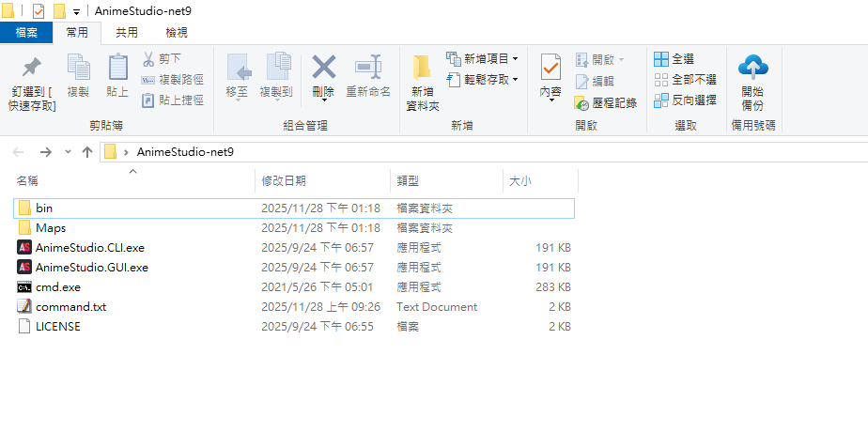Click the 內容 properties checkmark icon
The image size is (868, 432).
click(x=550, y=69)
